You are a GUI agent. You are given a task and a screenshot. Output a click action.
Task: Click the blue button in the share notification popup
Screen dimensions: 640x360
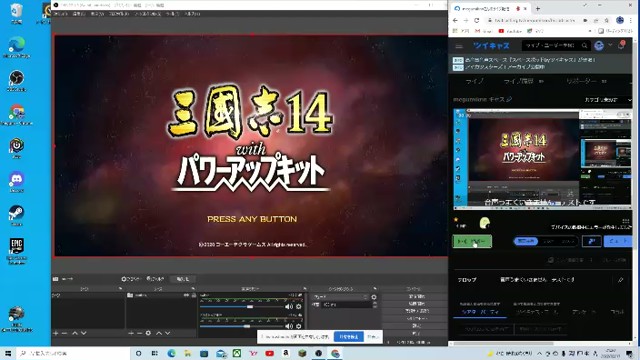click(x=349, y=337)
